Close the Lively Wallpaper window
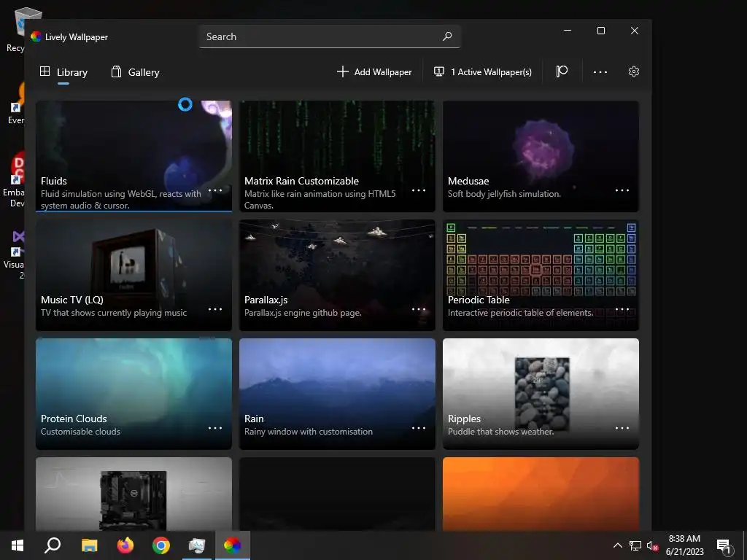Viewport: 747px width, 560px height. click(635, 31)
